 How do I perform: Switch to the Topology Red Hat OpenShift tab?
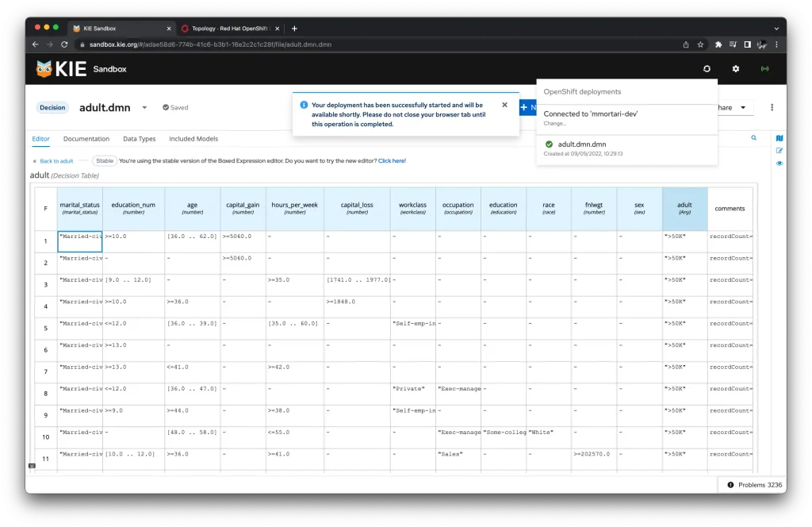click(x=229, y=29)
